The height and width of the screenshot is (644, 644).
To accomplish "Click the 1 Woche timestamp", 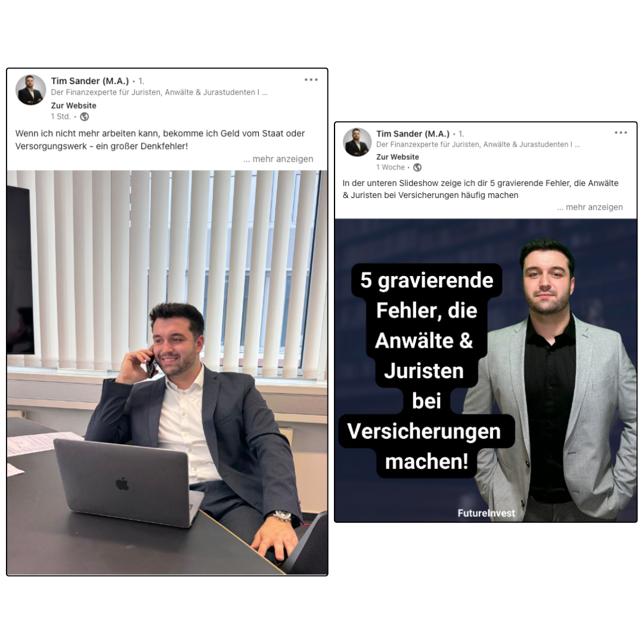I will click(390, 168).
